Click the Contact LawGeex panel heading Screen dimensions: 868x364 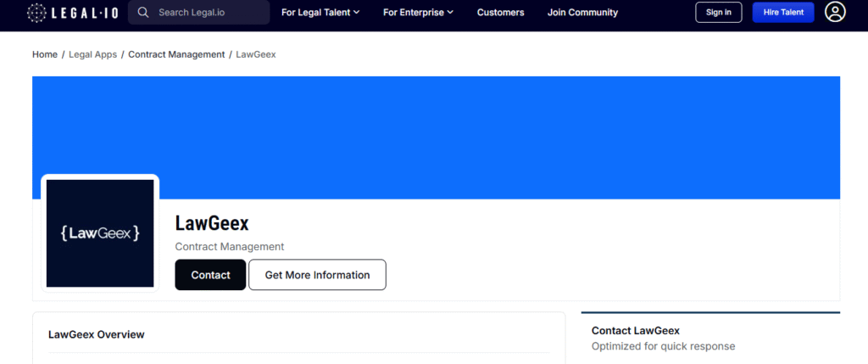tap(636, 331)
